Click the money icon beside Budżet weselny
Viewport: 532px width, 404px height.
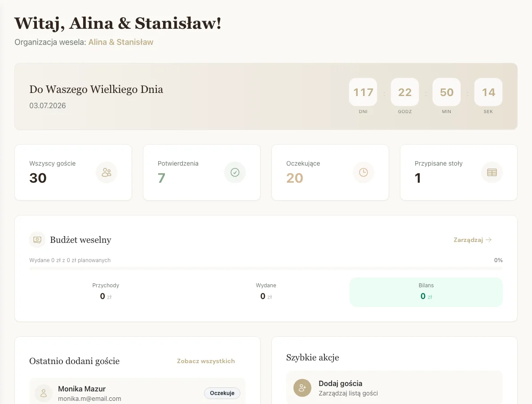tap(37, 240)
